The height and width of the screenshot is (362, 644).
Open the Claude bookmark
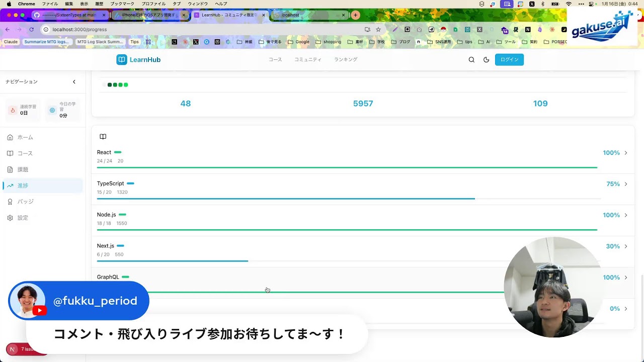tap(11, 42)
